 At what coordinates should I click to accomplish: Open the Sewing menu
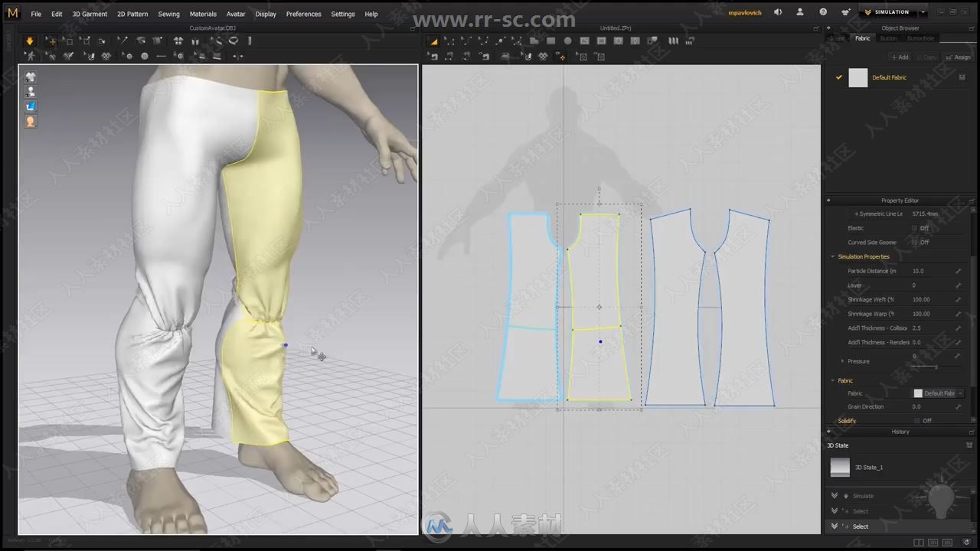click(168, 14)
